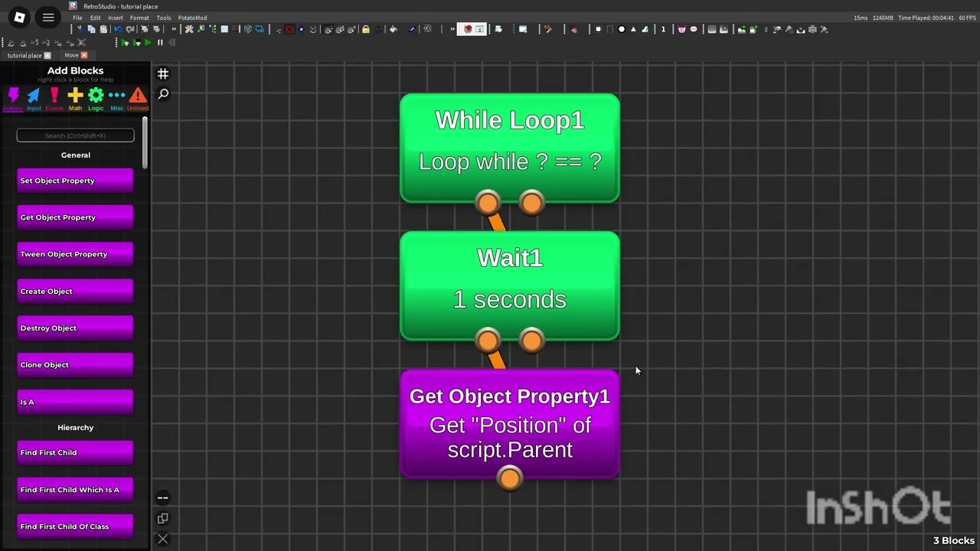
Task: Open the File menu
Action: (77, 18)
